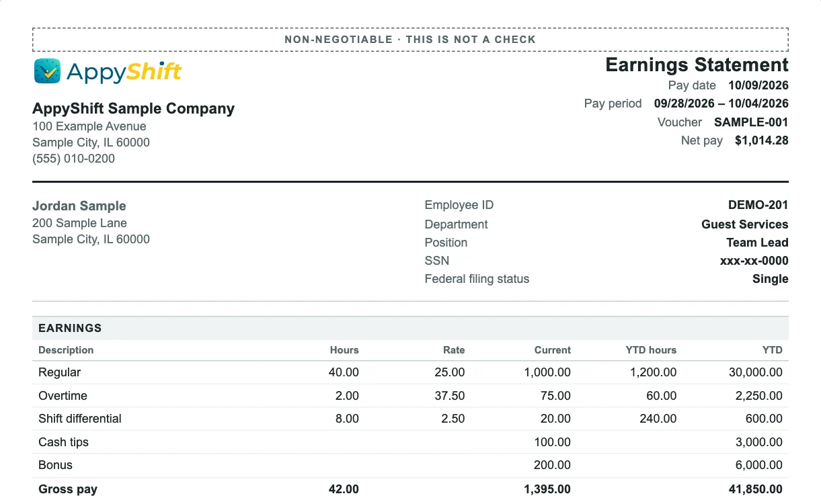The image size is (821, 504).
Task: Click the 'Cash tips' row label
Action: pos(63,442)
